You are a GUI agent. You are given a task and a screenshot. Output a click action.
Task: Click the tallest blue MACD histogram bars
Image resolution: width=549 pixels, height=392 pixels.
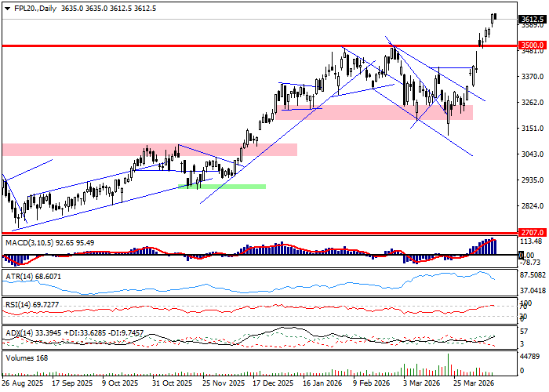pos(492,246)
